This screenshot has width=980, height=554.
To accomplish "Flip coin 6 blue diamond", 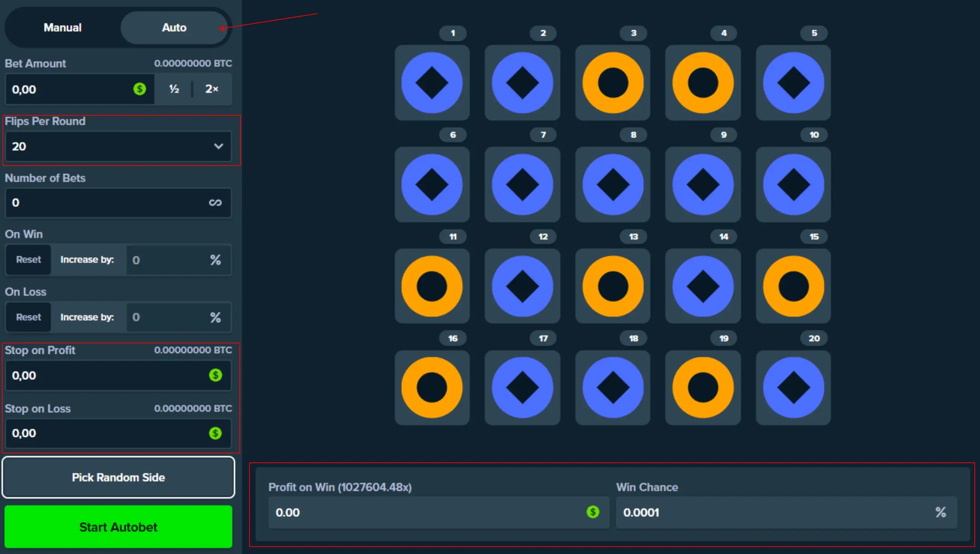I will (x=432, y=185).
